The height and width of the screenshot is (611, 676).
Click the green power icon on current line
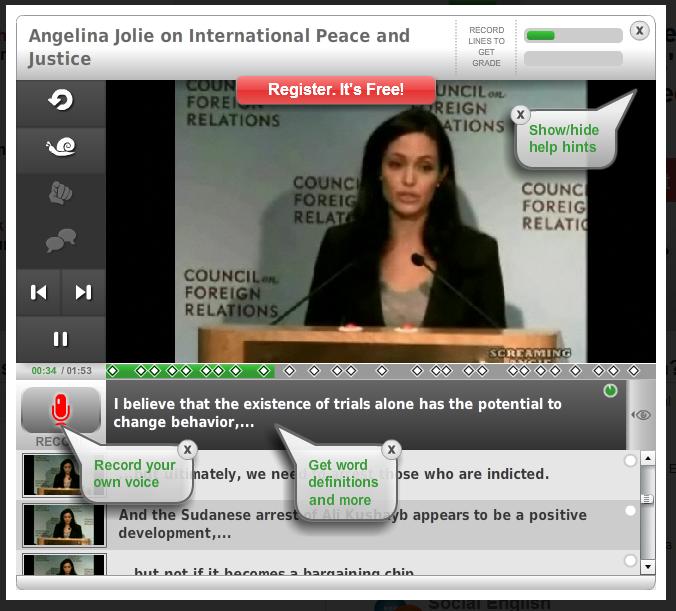coord(610,391)
